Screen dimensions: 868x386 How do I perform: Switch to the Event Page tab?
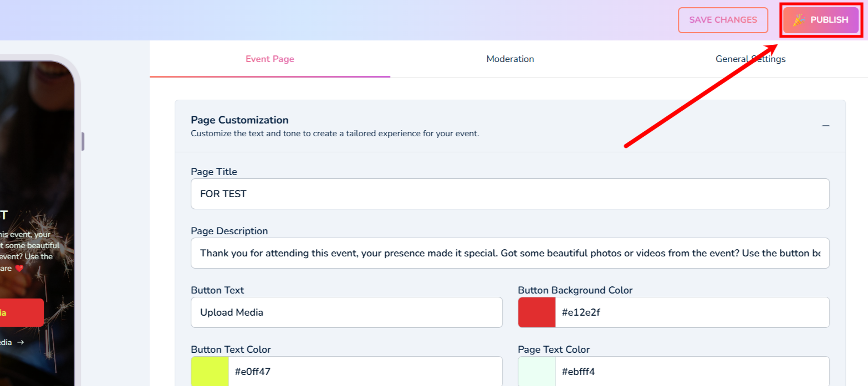click(270, 59)
